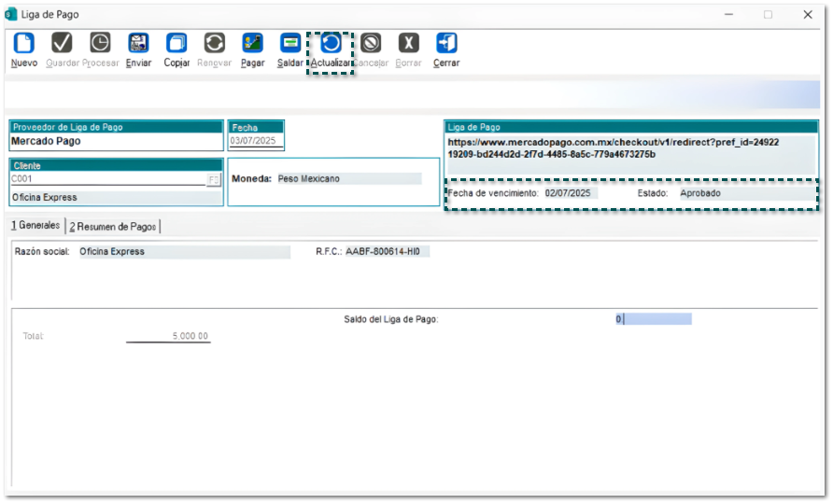The image size is (833, 504).
Task: Click the Cancelar toolbar icon
Action: (371, 44)
